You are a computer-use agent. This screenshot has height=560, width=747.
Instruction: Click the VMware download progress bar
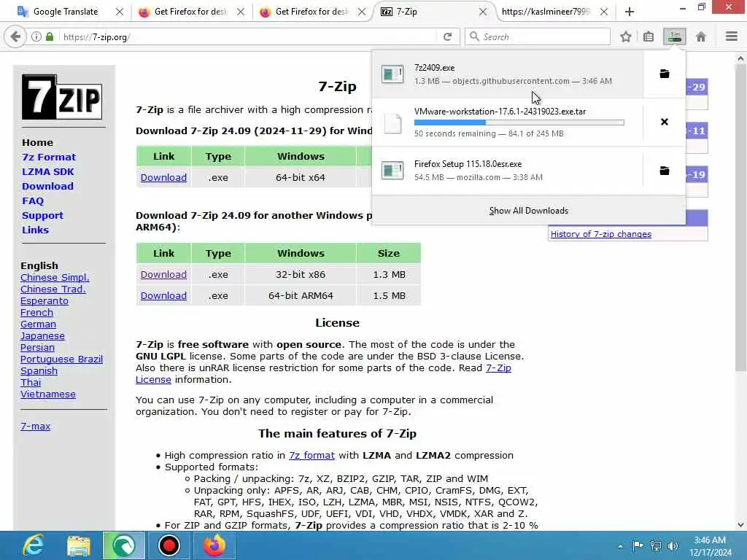point(519,122)
